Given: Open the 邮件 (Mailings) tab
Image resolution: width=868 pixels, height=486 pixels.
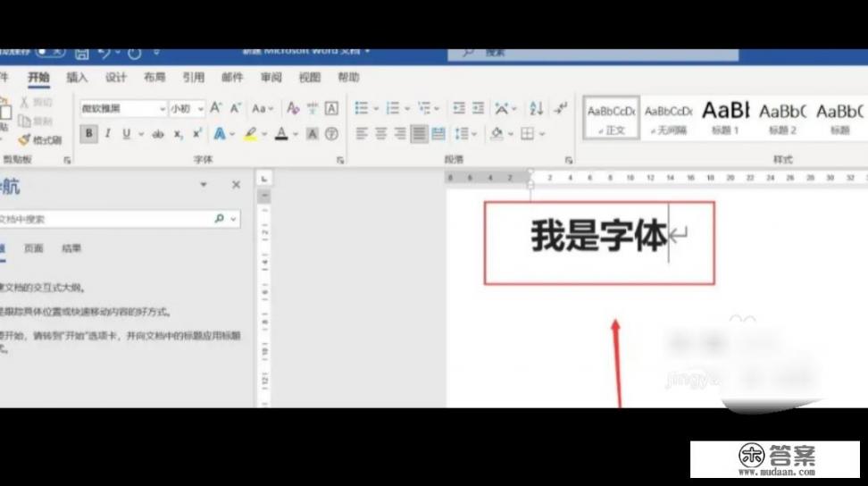Looking at the screenshot, I should tap(232, 78).
